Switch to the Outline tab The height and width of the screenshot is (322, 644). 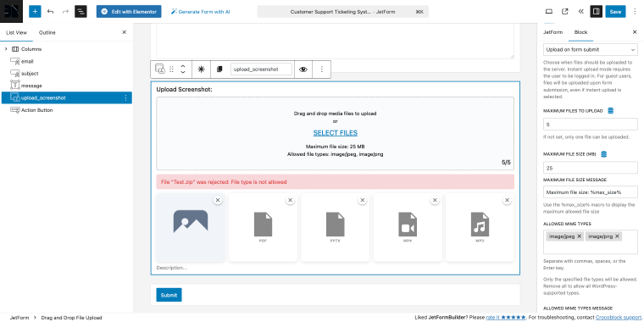pyautogui.click(x=47, y=32)
